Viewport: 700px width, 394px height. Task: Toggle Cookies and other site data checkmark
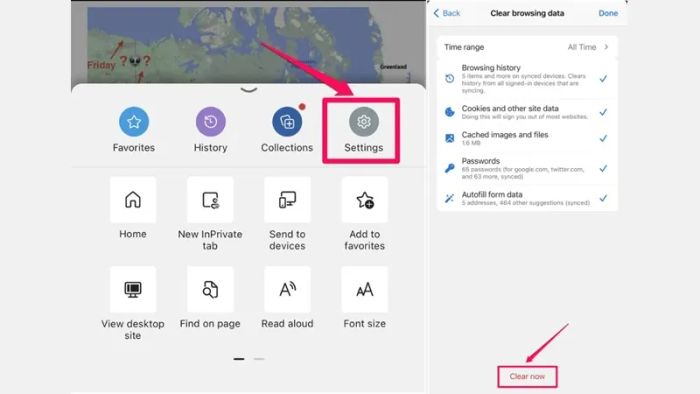click(x=603, y=112)
